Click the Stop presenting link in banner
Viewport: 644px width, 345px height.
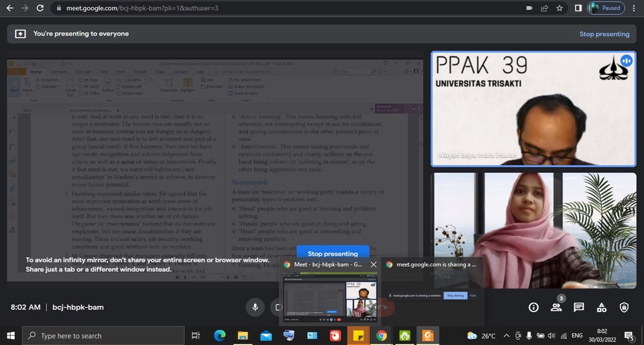pyautogui.click(x=604, y=34)
